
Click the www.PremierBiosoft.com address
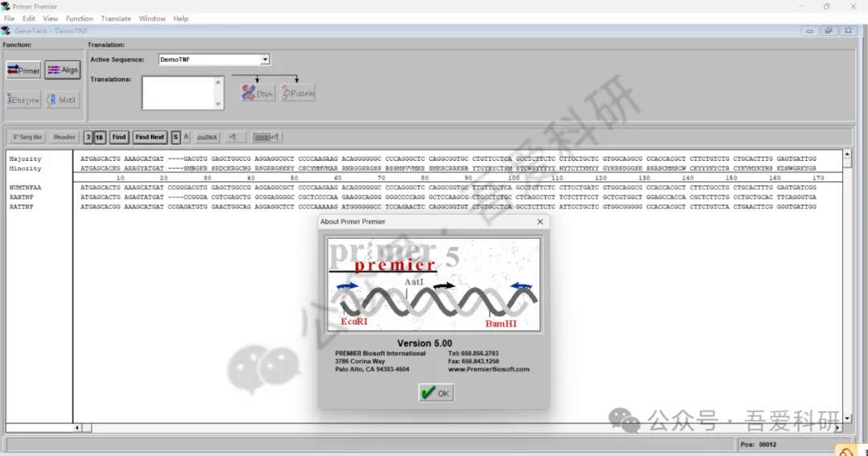pyautogui.click(x=489, y=369)
